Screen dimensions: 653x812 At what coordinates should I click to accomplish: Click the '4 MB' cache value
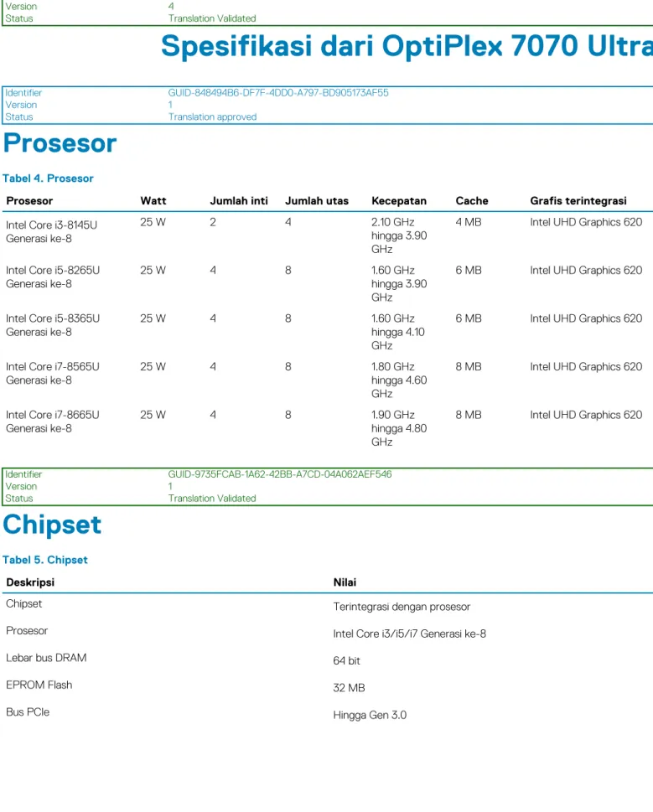coord(469,222)
